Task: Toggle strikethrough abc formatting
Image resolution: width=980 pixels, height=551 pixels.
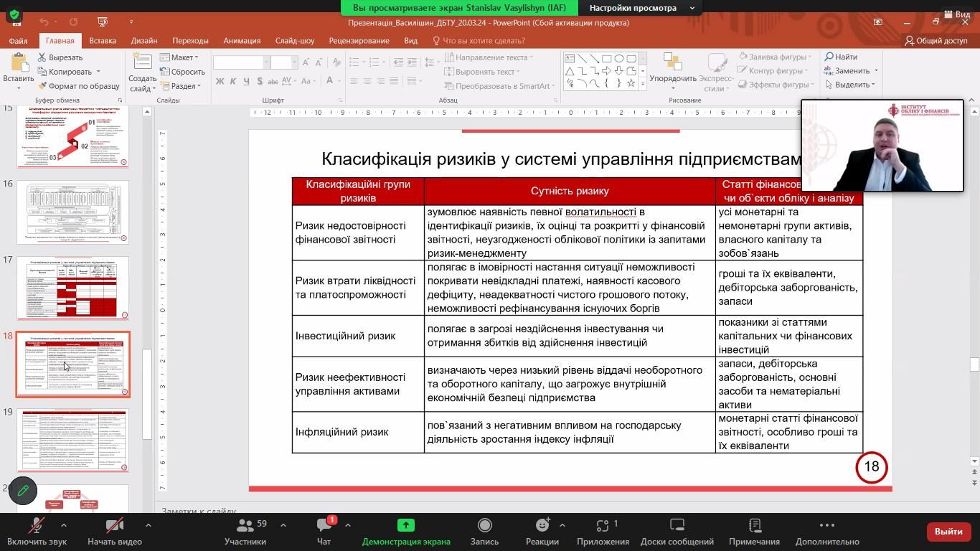Action: [274, 81]
